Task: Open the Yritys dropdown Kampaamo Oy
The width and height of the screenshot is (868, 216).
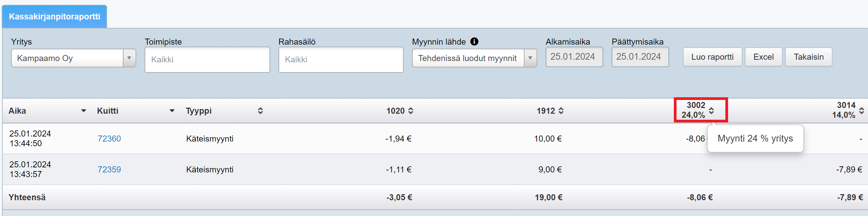Action: [x=67, y=58]
